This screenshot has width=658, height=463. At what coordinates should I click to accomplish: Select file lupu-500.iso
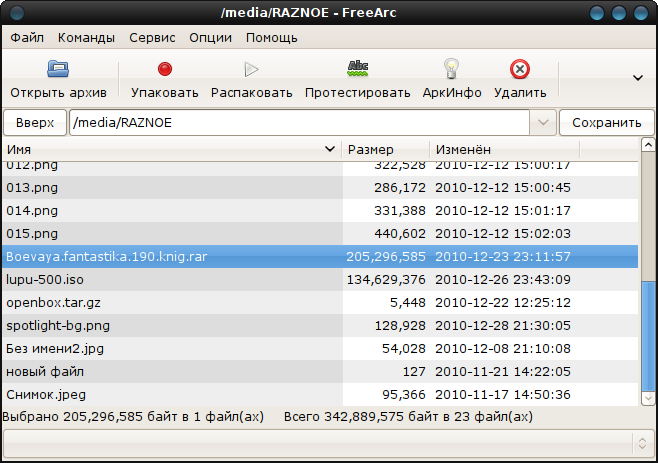[x=44, y=280]
